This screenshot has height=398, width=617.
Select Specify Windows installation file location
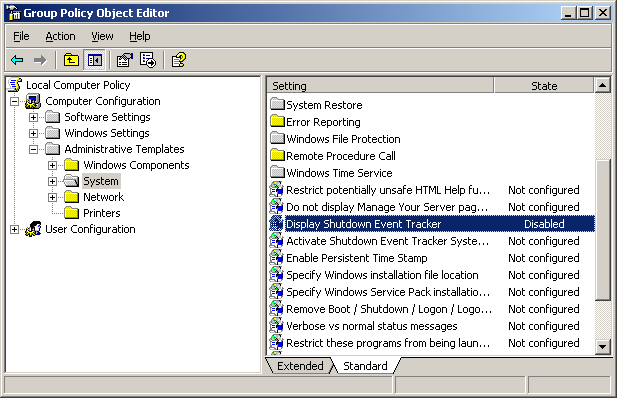coord(431,275)
